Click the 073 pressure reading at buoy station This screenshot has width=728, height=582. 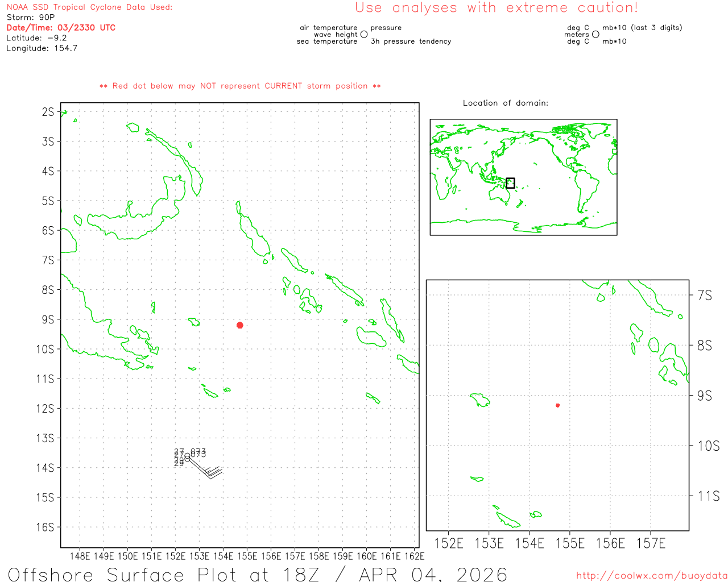[198, 452]
